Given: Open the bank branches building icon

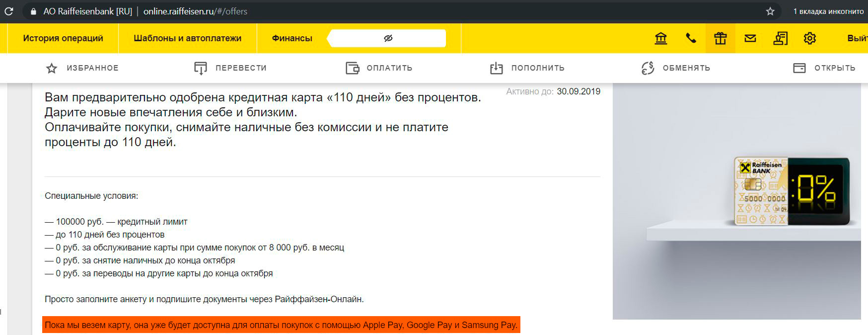Looking at the screenshot, I should [x=660, y=38].
